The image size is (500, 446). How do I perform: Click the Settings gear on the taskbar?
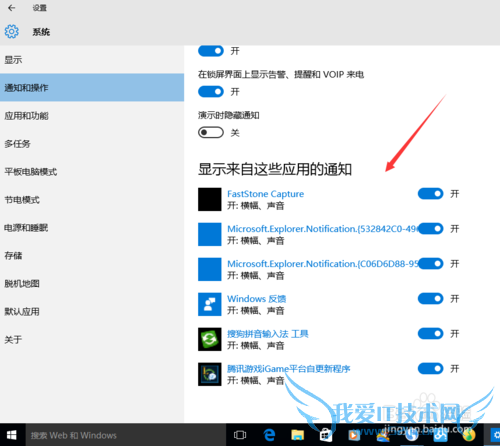pos(495,435)
